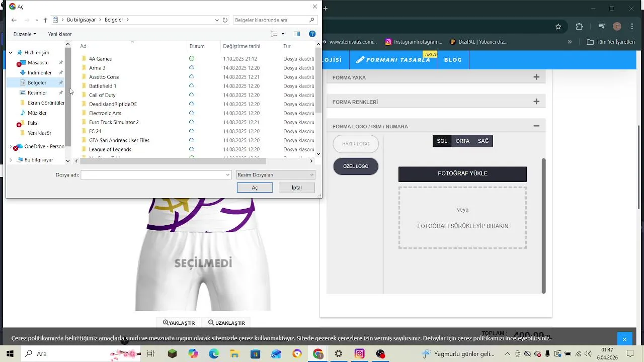Open Microsoft Edge from the taskbar

[x=214, y=354]
